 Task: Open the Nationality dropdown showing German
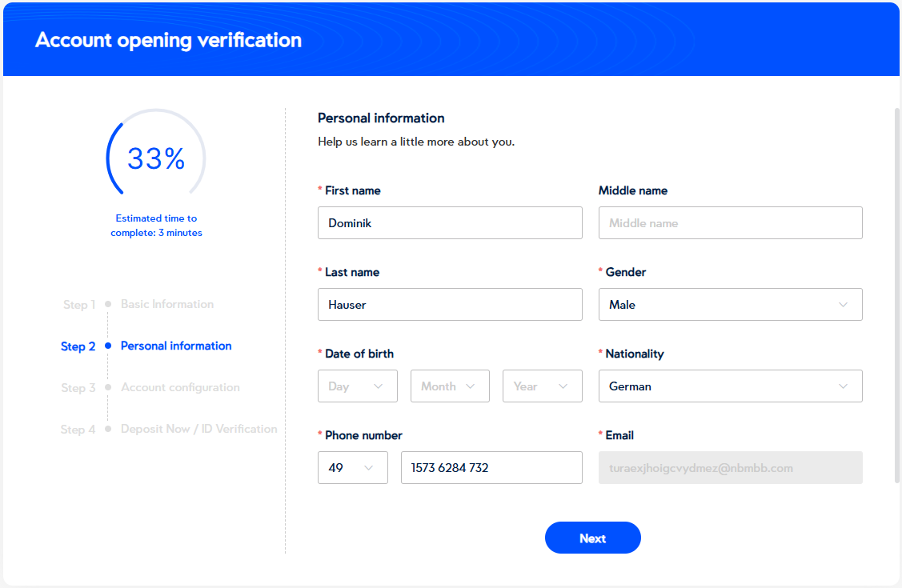730,386
